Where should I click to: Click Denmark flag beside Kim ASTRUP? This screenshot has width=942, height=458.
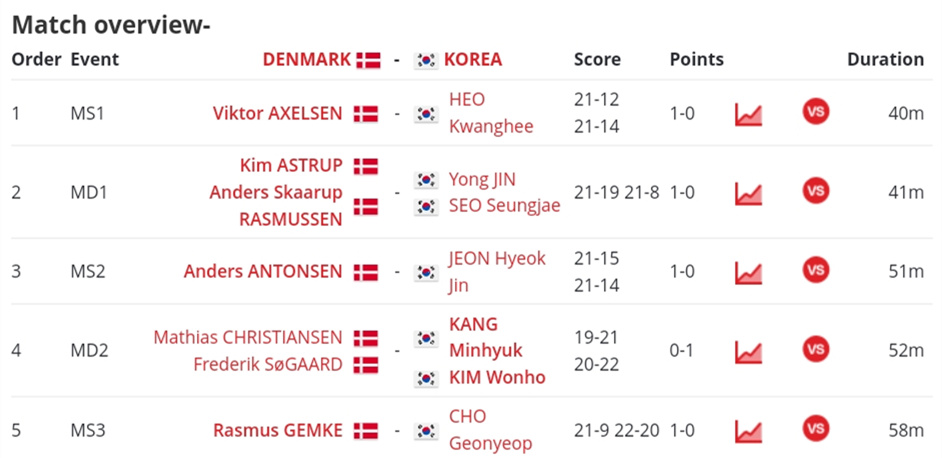tap(366, 166)
